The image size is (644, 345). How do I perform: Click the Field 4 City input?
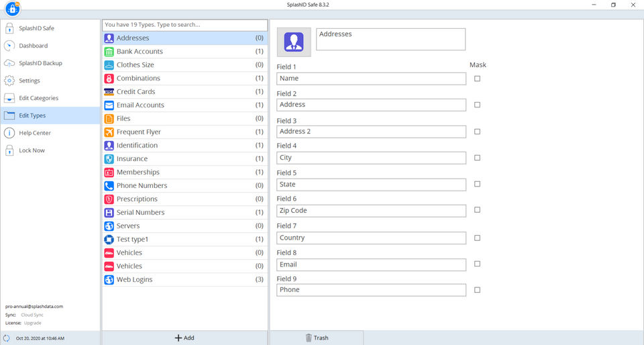click(x=371, y=158)
